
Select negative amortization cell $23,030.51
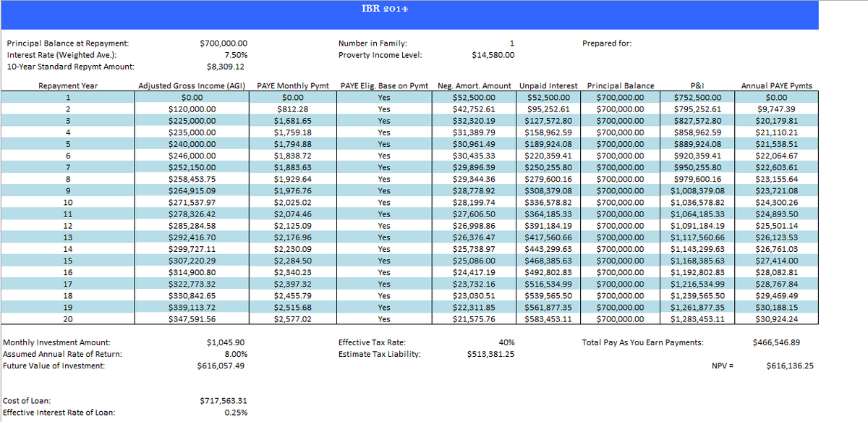pos(474,295)
